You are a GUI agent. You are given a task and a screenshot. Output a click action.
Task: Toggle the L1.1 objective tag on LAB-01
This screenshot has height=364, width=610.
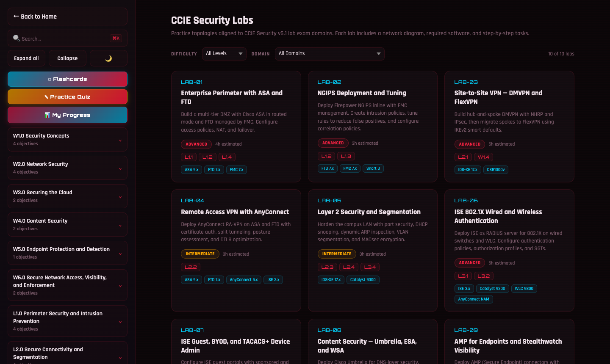(x=189, y=157)
